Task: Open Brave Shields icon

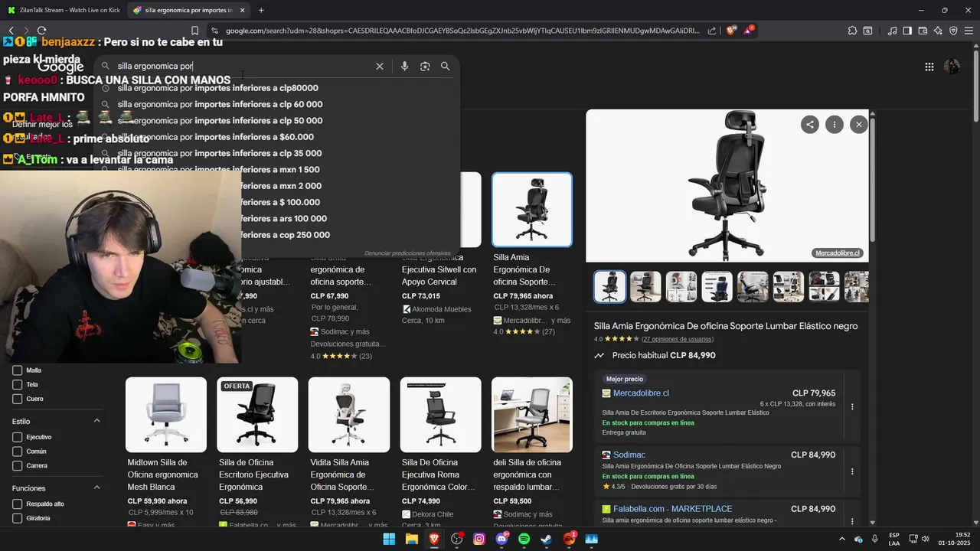Action: click(x=731, y=31)
